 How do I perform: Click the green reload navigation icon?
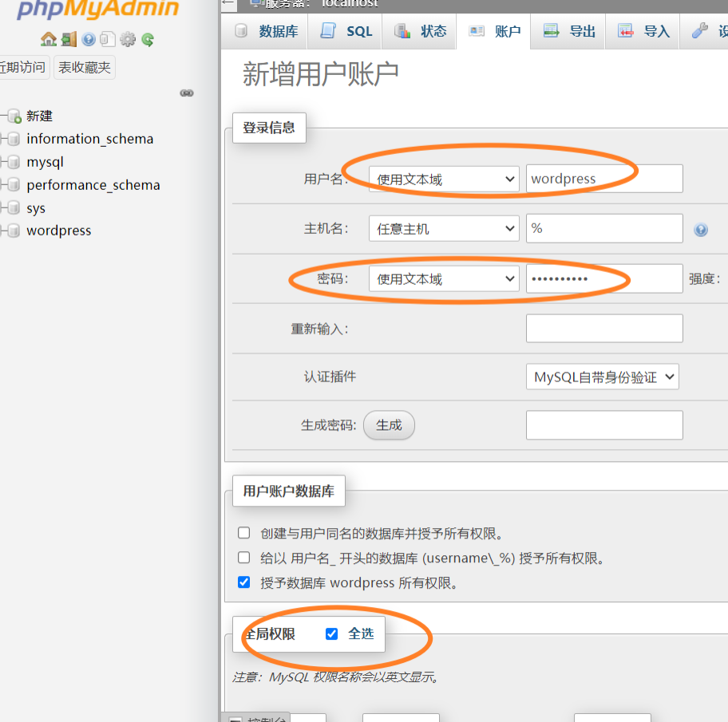click(148, 39)
